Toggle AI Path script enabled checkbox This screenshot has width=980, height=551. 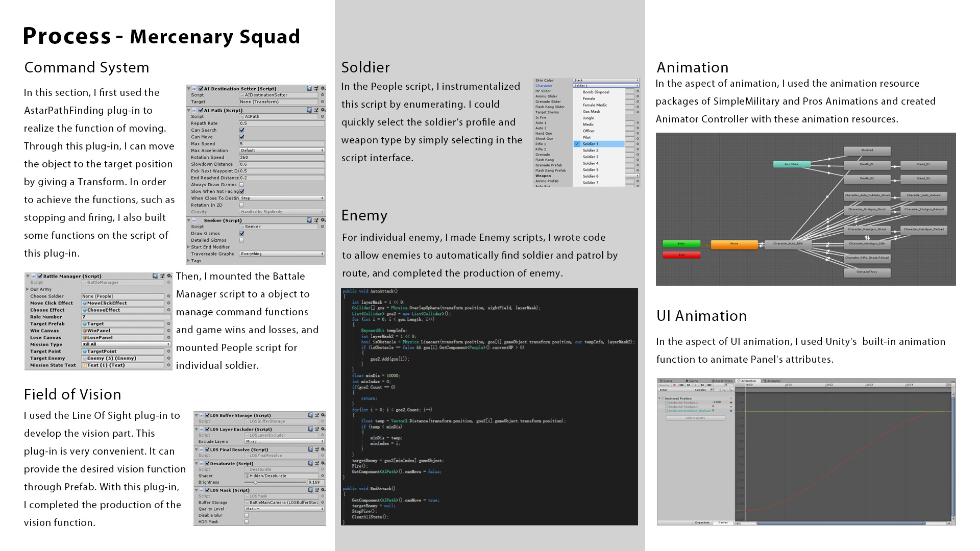[x=201, y=110]
